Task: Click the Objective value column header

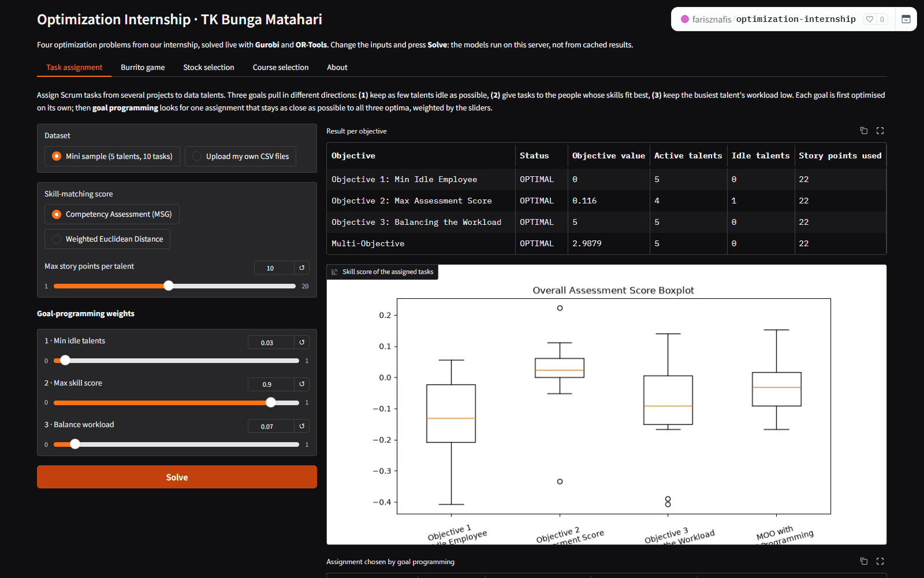Action: [608, 155]
